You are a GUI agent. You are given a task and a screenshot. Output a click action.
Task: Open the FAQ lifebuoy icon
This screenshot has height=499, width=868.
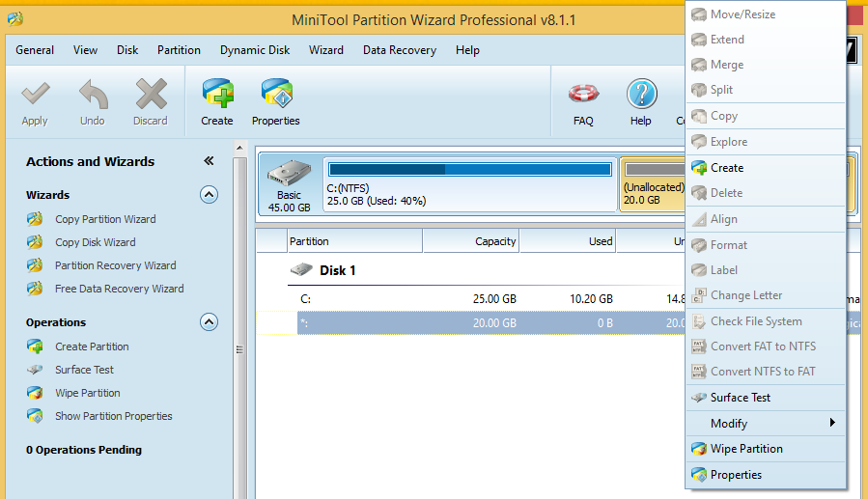point(583,94)
